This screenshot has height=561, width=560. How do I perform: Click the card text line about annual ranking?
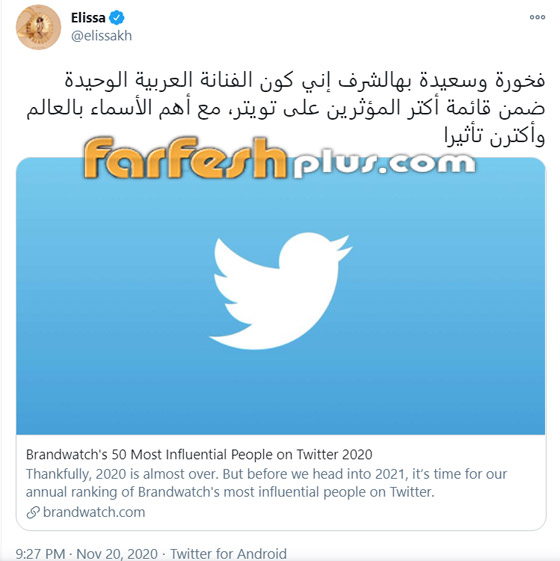pos(230,492)
